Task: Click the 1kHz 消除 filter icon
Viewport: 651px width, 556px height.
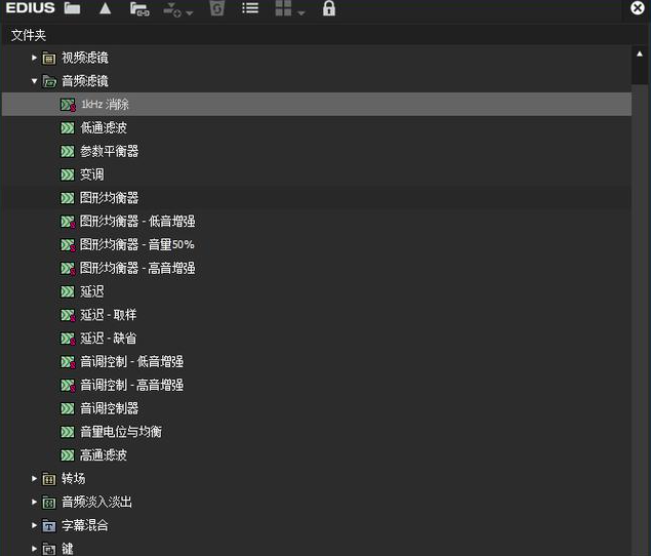Action: click(68, 105)
